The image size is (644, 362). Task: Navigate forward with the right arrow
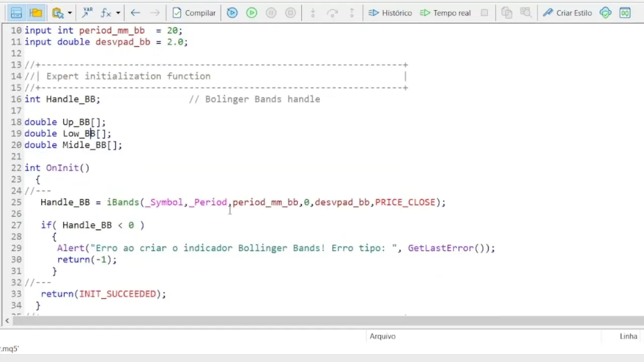[x=155, y=13]
